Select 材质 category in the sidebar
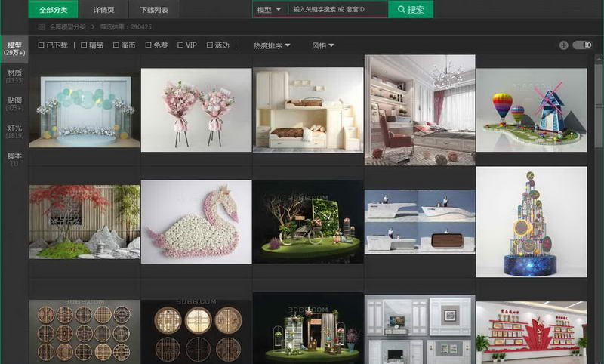 click(x=14, y=76)
